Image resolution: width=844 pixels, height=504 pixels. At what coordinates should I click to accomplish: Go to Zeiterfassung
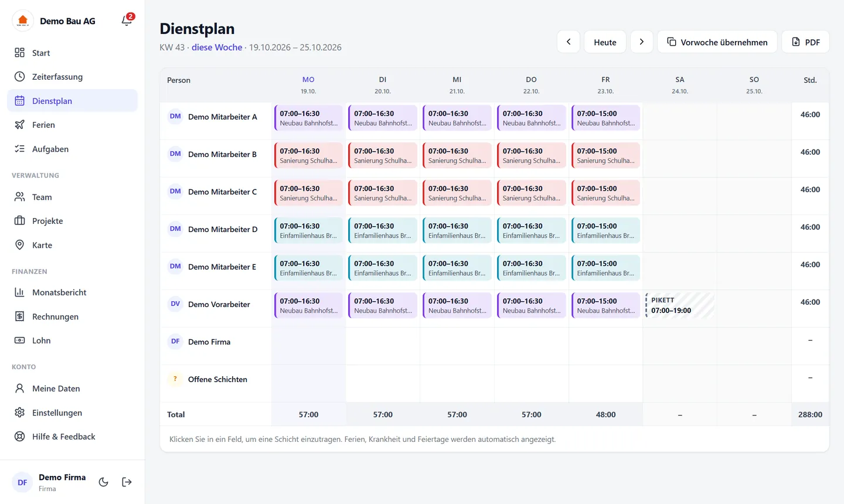72,77
